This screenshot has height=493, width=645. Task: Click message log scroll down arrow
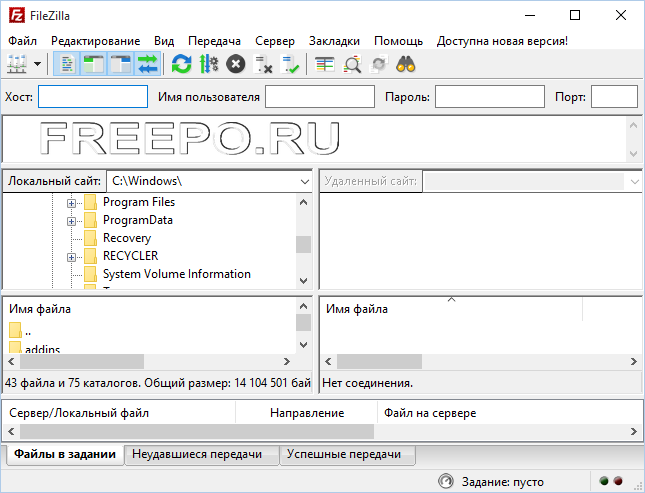tap(633, 154)
